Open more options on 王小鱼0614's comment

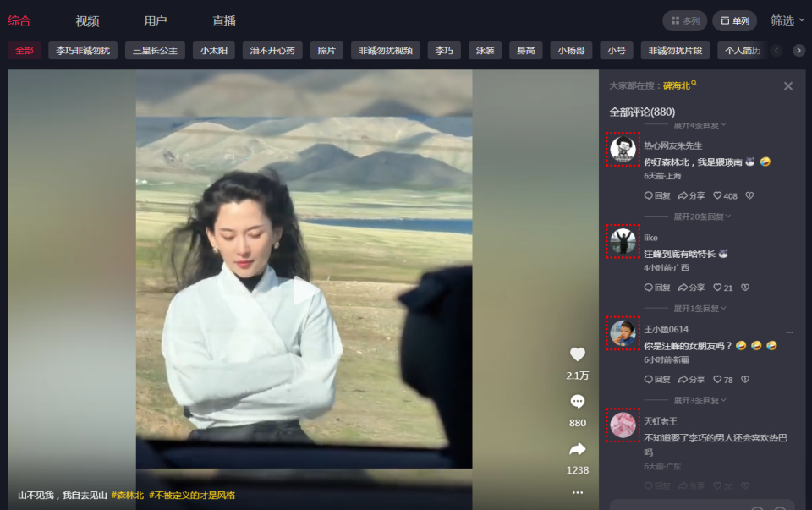pos(789,332)
